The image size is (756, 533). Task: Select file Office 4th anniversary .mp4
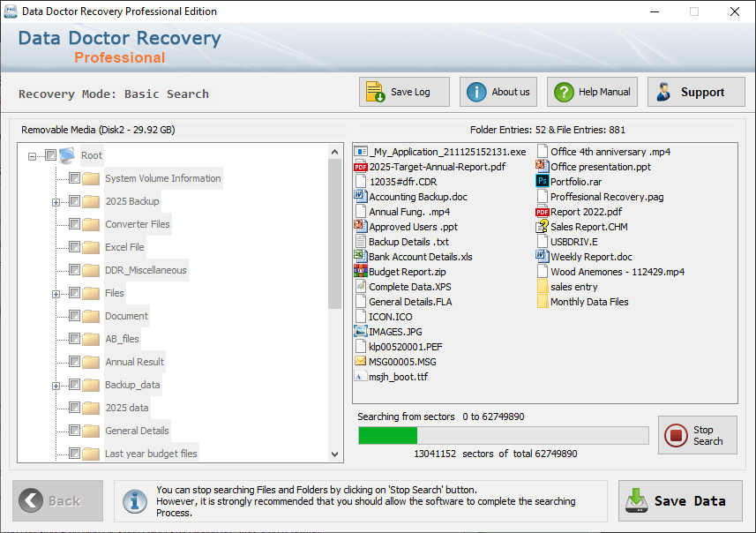coord(610,152)
